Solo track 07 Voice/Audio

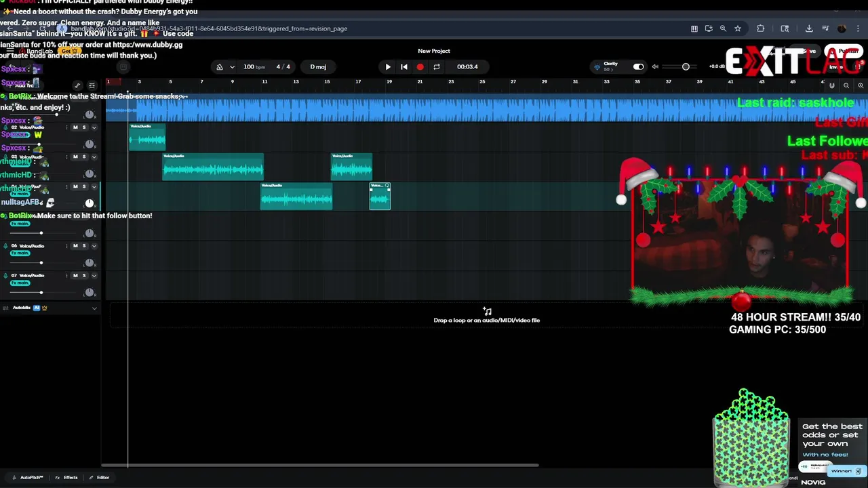84,275
